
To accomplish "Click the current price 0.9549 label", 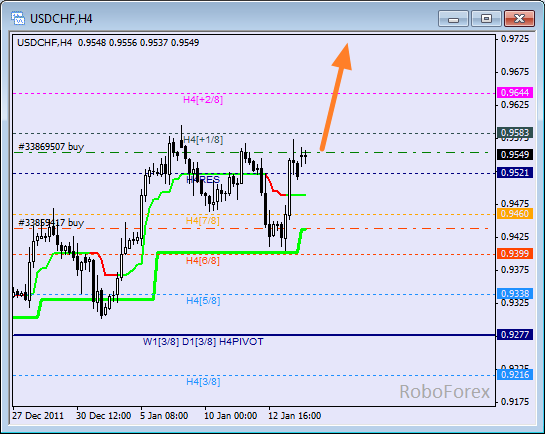I will (x=515, y=155).
